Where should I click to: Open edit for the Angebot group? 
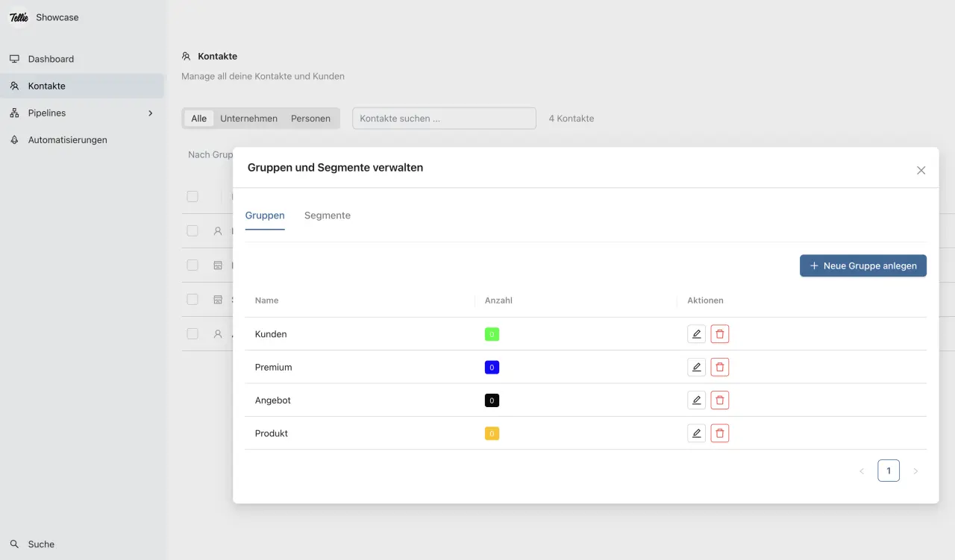click(x=696, y=400)
